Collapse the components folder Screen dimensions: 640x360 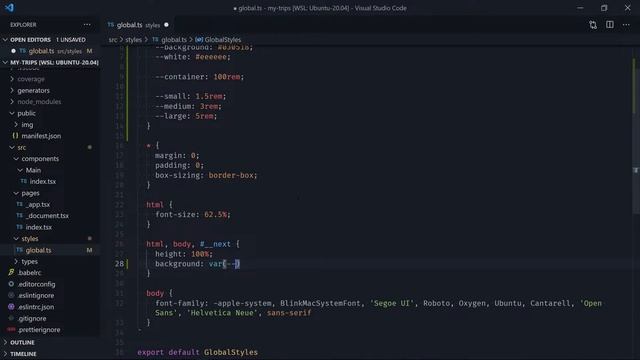point(50,159)
